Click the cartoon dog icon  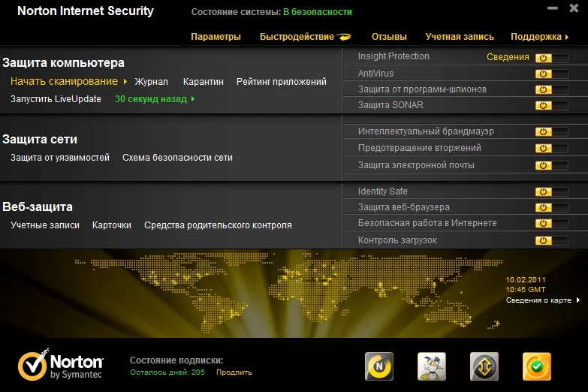tap(432, 366)
